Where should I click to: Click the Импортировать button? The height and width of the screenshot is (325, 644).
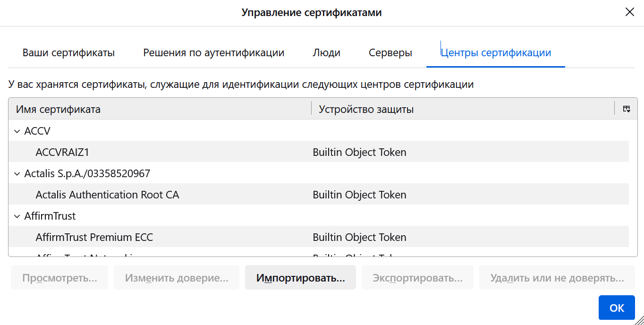tap(300, 278)
